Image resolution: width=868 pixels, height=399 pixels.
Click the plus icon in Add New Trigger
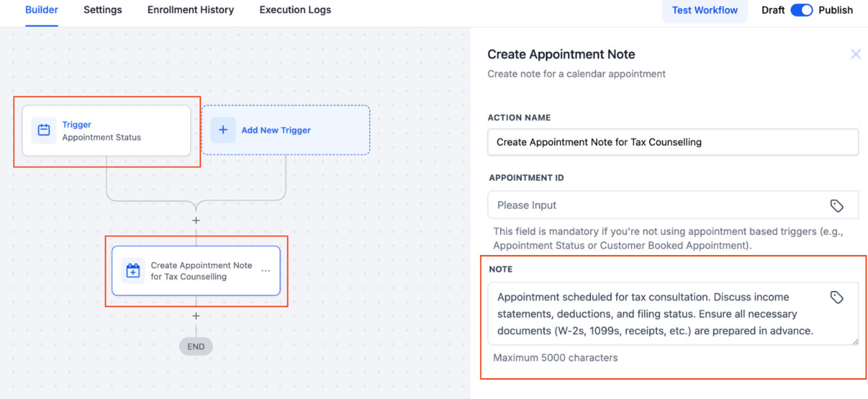(x=223, y=130)
